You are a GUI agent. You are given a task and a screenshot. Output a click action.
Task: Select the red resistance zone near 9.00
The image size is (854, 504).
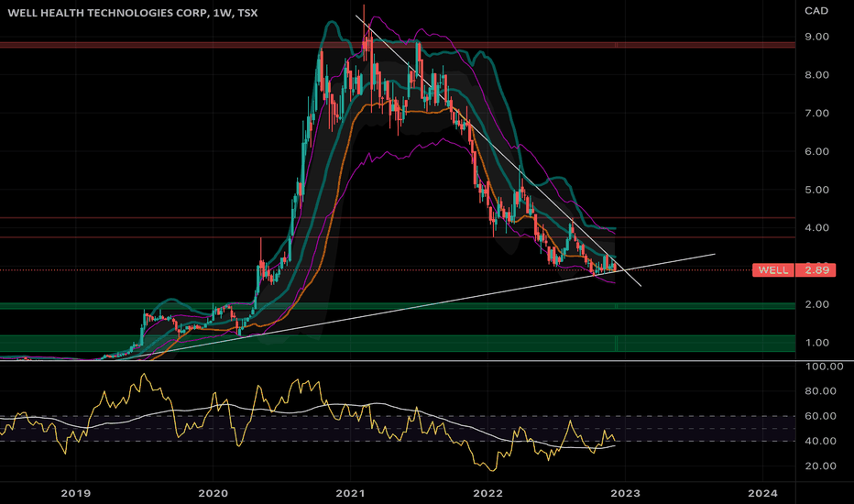click(398, 45)
